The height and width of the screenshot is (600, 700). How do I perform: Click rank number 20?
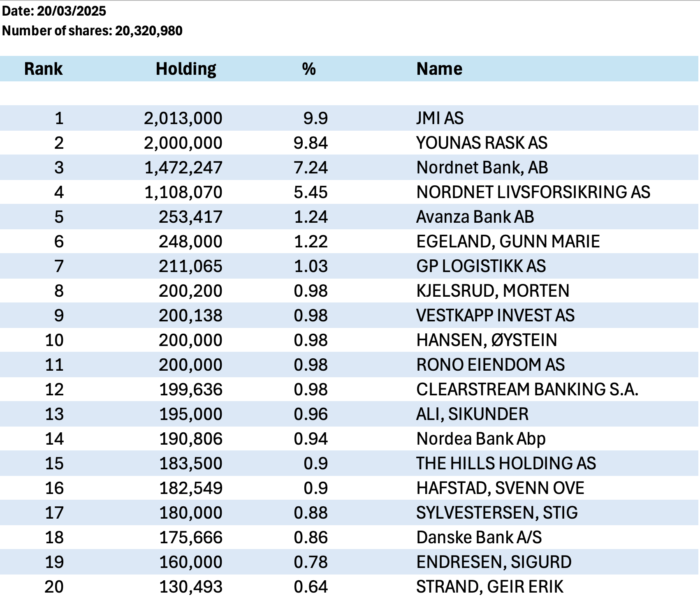(54, 587)
